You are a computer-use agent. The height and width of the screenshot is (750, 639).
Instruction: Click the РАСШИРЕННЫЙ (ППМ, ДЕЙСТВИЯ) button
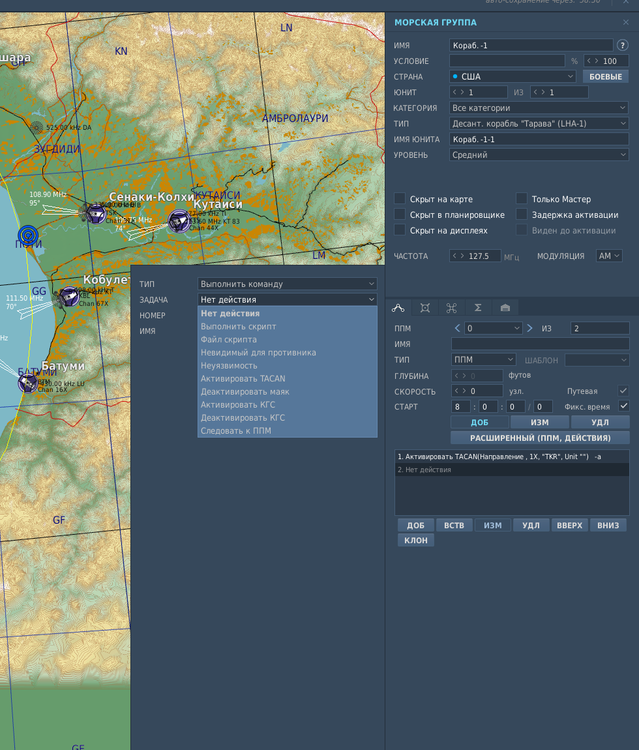click(540, 437)
